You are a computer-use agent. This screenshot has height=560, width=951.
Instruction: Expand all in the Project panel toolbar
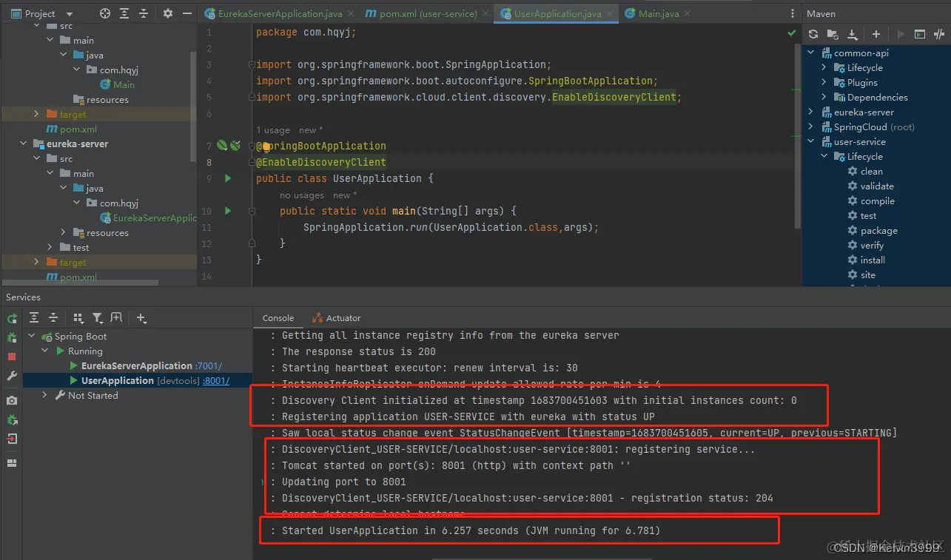tap(124, 13)
